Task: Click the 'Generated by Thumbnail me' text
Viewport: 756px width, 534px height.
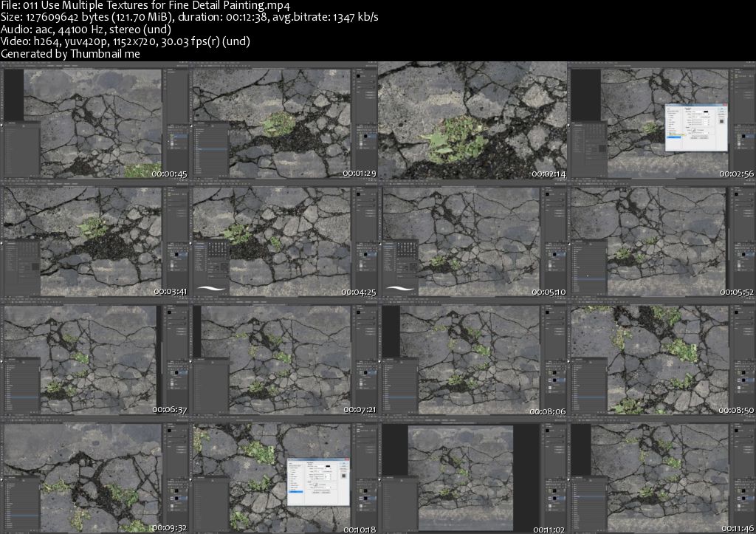Action: 70,54
